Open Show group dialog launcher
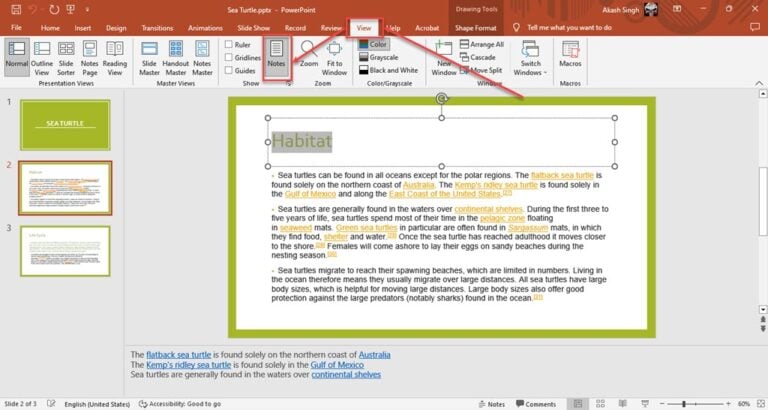The image size is (768, 410). coord(289,84)
